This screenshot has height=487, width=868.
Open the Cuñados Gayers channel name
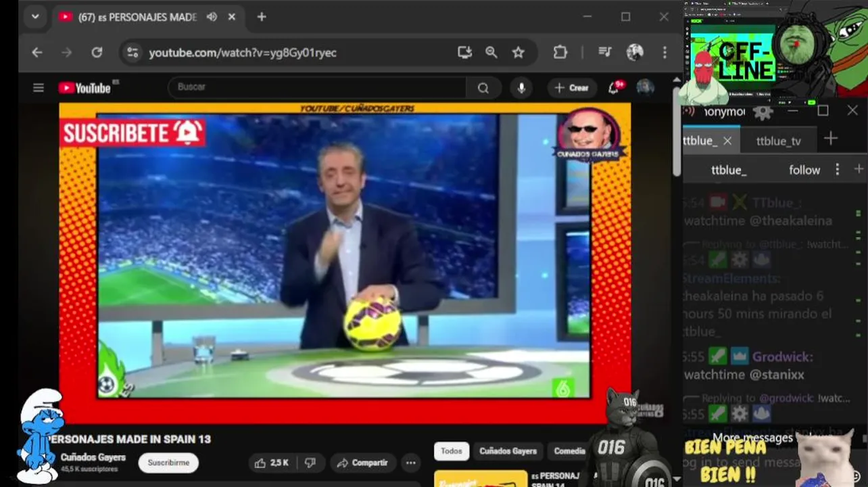(93, 457)
